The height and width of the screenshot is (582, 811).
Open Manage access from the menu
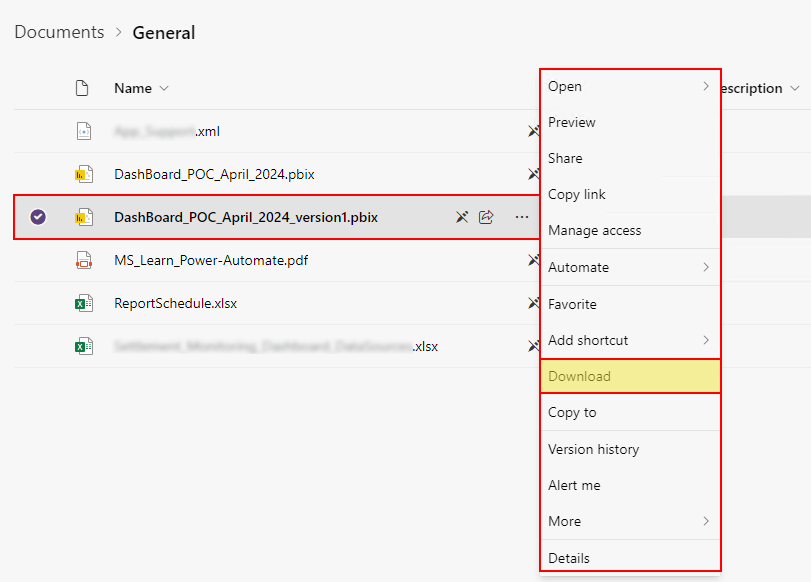tap(630, 230)
